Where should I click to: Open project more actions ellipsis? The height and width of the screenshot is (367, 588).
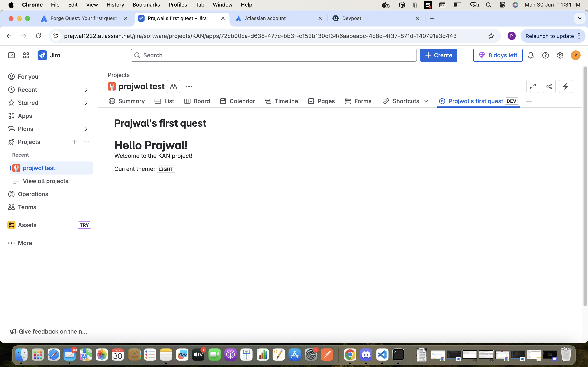pos(189,86)
